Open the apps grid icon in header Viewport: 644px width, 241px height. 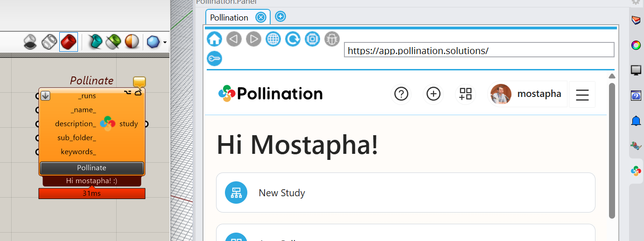click(x=465, y=94)
